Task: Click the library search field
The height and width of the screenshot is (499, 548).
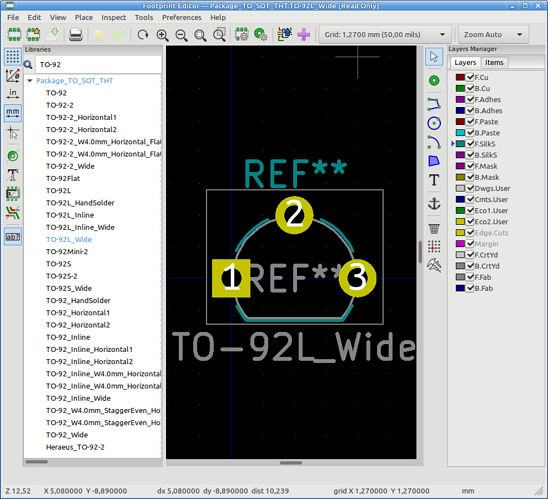Action: click(99, 64)
